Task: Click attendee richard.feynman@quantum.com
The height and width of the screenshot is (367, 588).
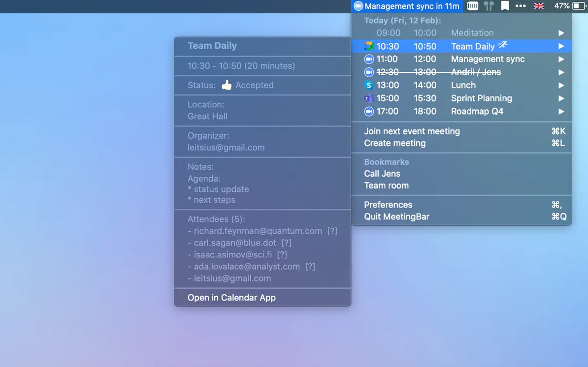Action: [258, 231]
